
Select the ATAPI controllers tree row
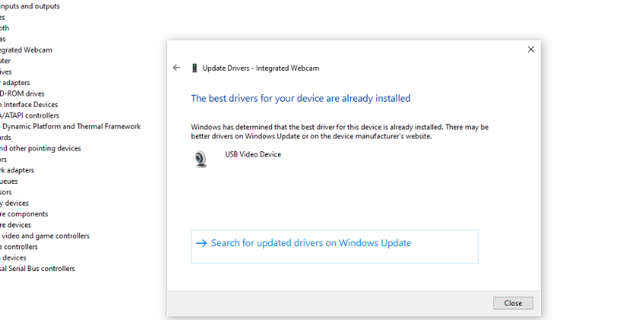coord(29,115)
